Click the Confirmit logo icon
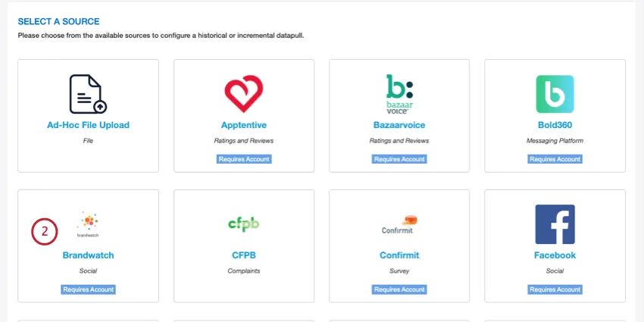 click(x=399, y=225)
